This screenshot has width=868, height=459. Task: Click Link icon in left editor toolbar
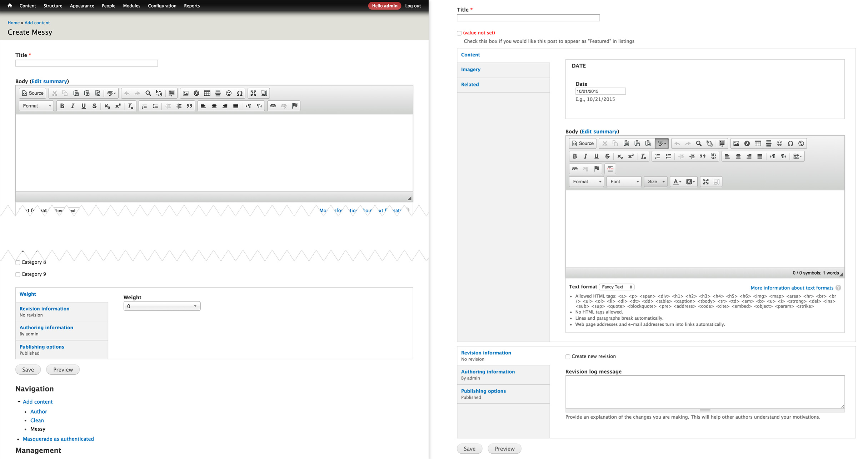(273, 106)
